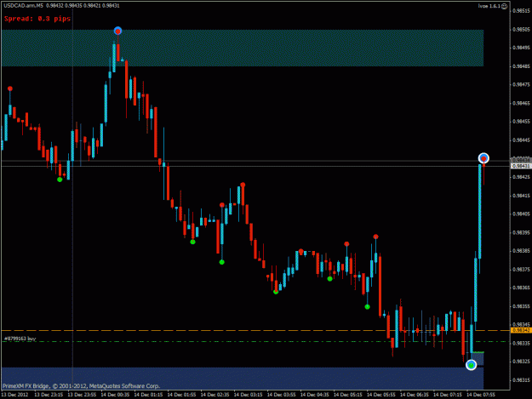This screenshot has width=532, height=399.
Task: Click the 0.98505 price scale label
Action: pos(522,30)
